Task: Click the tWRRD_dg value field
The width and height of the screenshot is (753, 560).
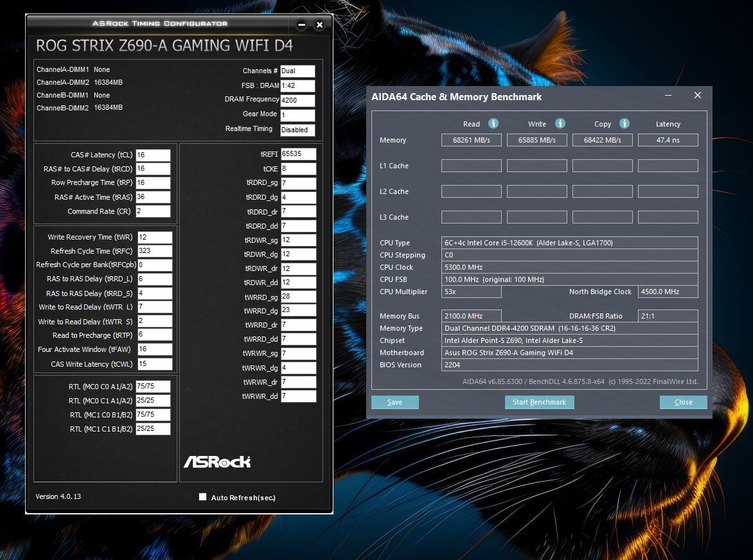Action: click(x=299, y=310)
